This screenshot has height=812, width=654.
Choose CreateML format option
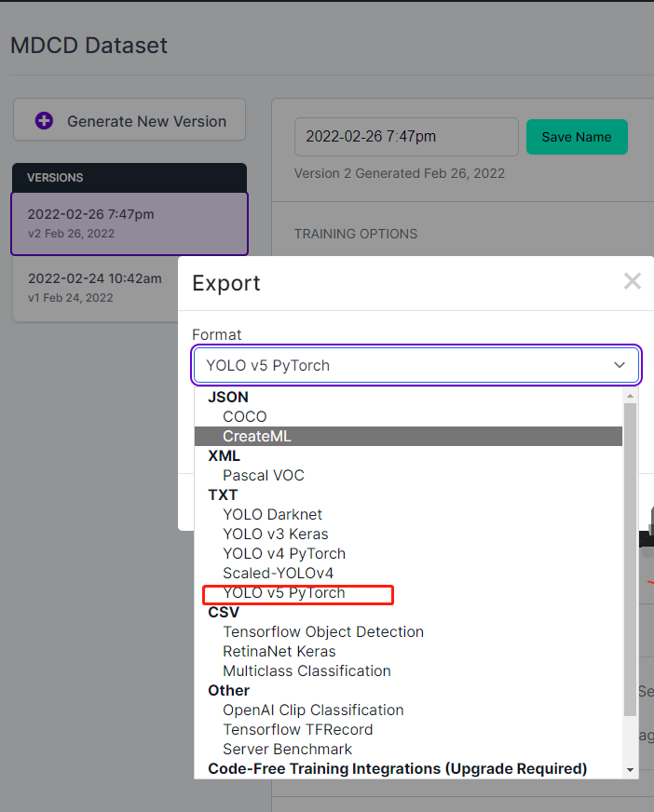tap(408, 436)
